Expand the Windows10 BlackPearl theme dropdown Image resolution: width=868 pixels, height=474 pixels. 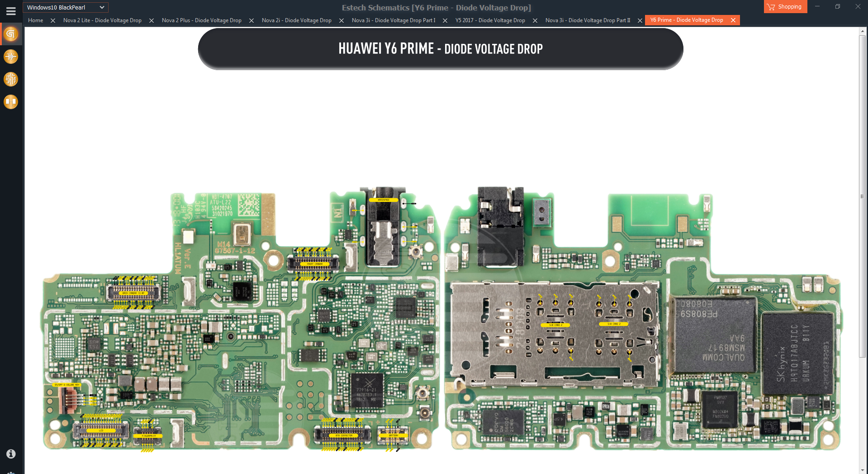[x=66, y=7]
